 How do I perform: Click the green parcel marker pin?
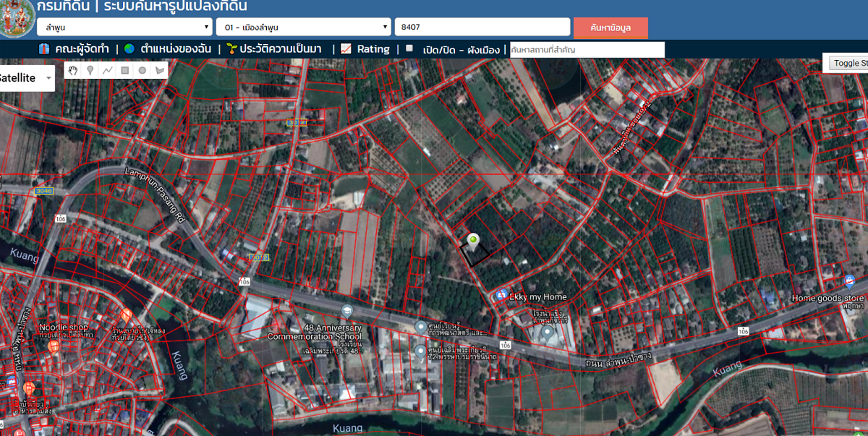click(x=474, y=243)
